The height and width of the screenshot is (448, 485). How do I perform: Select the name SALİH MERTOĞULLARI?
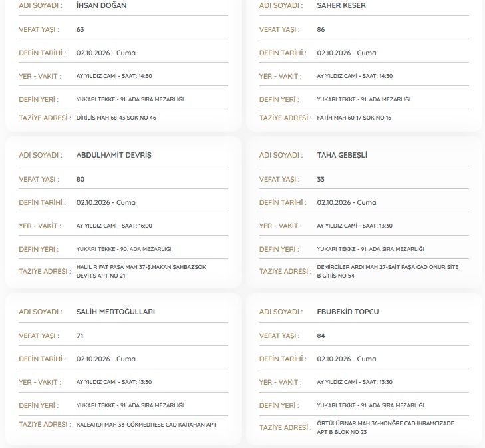(116, 312)
